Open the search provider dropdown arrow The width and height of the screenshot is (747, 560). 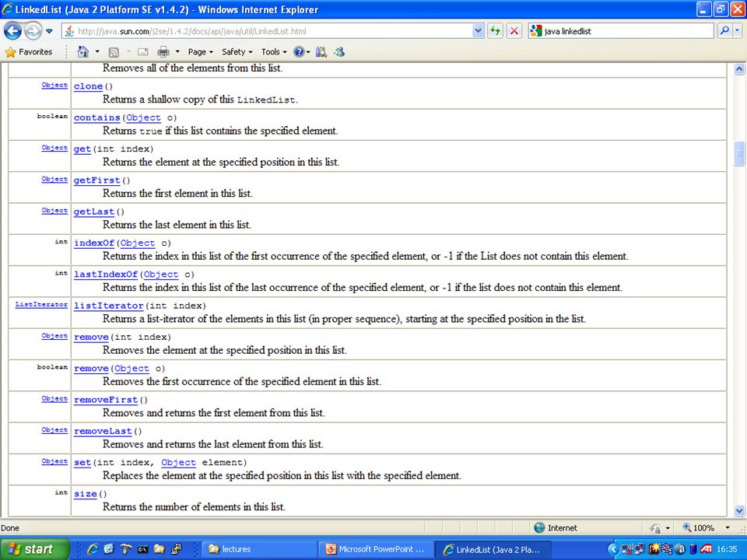[737, 31]
